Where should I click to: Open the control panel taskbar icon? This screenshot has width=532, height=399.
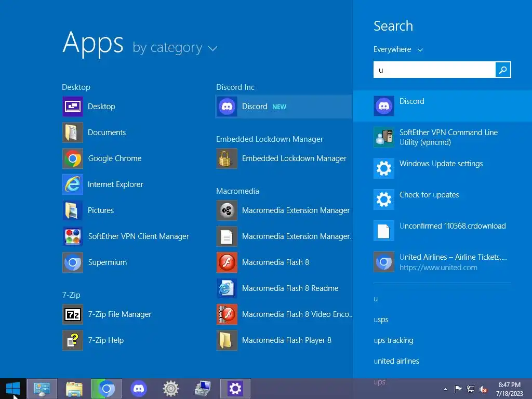click(x=42, y=389)
